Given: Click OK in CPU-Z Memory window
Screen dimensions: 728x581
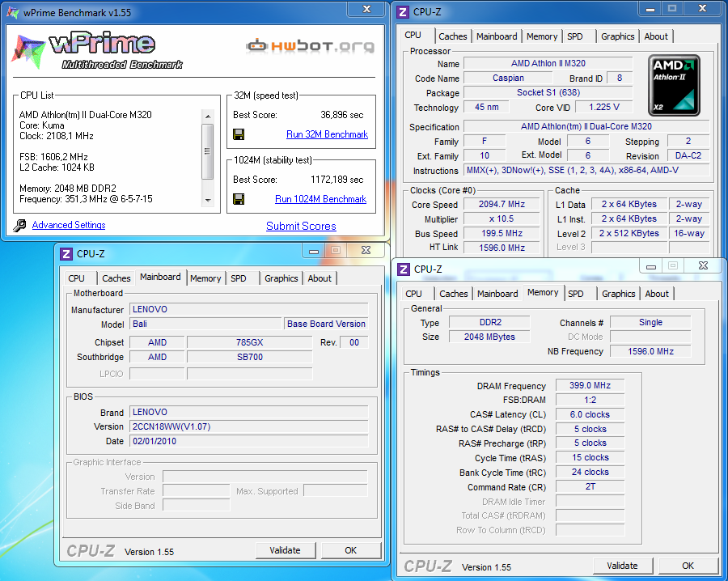Looking at the screenshot, I should point(688,566).
